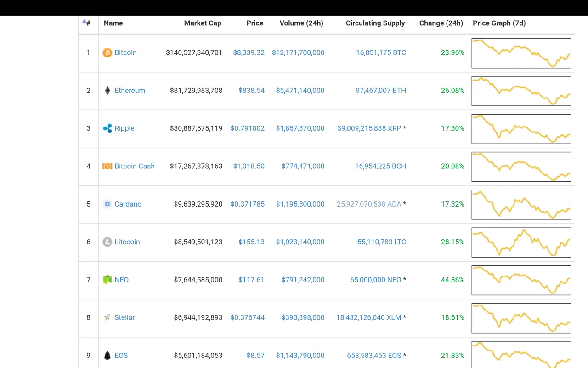Click the Cardano logo icon
Screen dimensions: 588x368
point(107,204)
